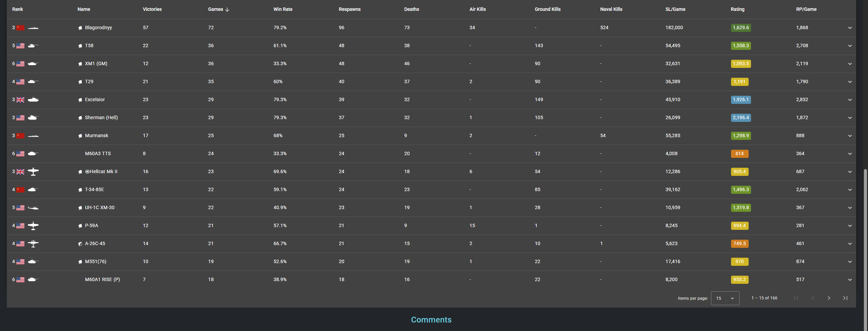
Task: Sort table by Win Rate column
Action: tap(283, 10)
